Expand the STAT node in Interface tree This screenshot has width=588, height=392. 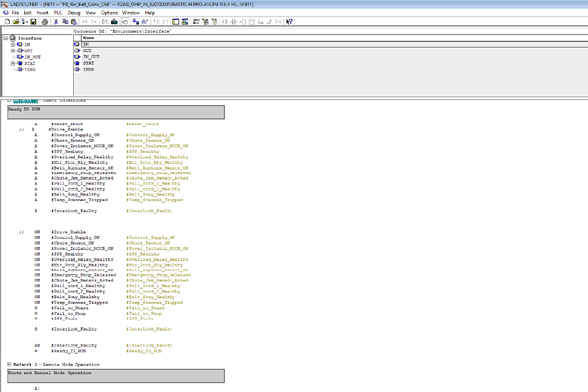13,63
